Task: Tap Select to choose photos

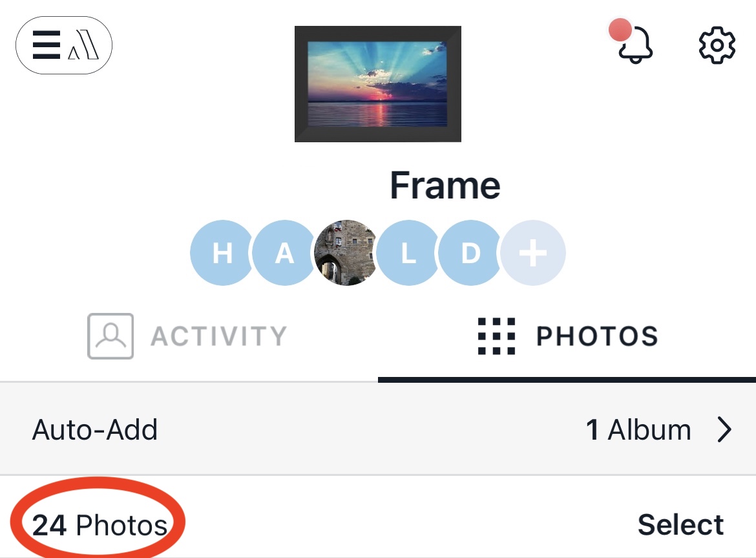Action: pos(680,524)
